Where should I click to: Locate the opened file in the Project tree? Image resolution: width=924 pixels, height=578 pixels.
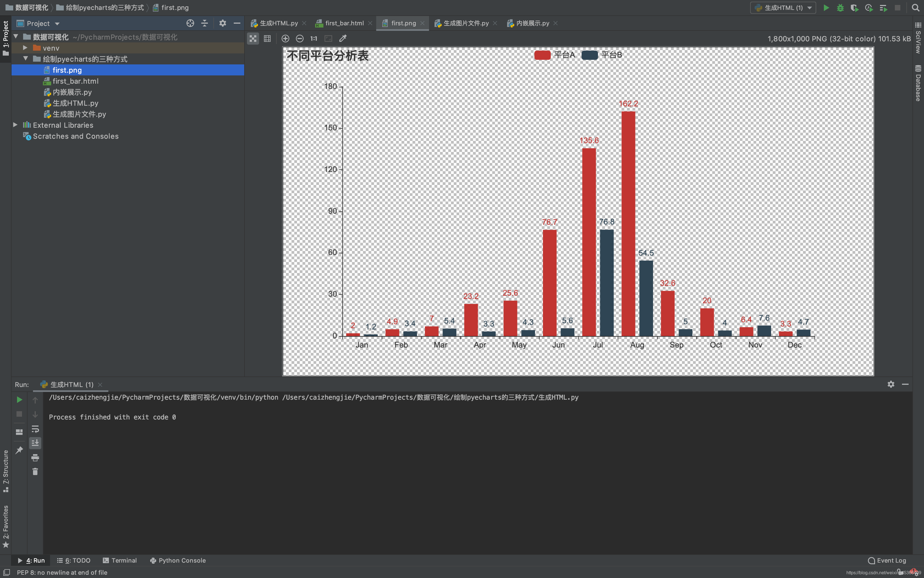coord(190,23)
